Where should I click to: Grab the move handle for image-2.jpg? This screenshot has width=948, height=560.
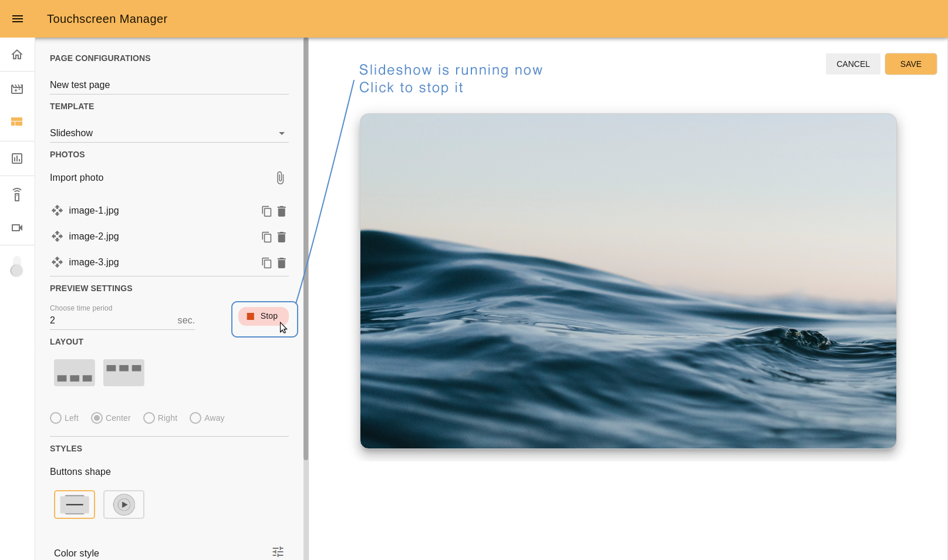(x=57, y=236)
